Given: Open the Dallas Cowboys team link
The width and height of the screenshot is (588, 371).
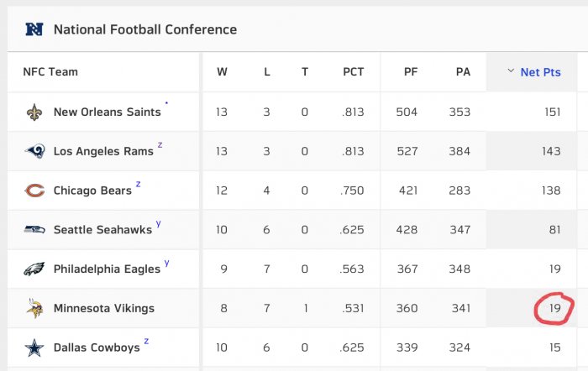Looking at the screenshot, I should pyautogui.click(x=97, y=347).
